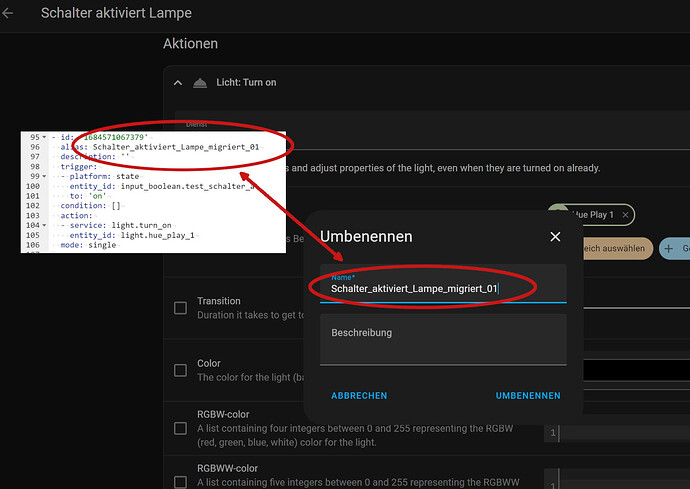This screenshot has height=489, width=690.
Task: Collapse the Licht: Turn on action
Action: (x=178, y=83)
